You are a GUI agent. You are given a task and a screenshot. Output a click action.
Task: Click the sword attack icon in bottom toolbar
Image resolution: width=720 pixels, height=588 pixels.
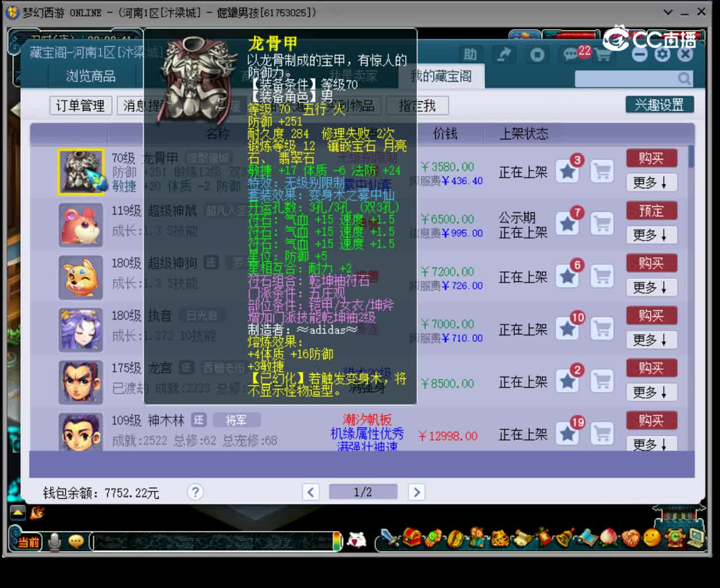[x=389, y=538]
